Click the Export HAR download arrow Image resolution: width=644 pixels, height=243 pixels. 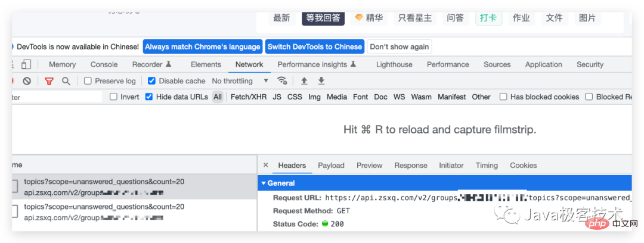pos(321,81)
